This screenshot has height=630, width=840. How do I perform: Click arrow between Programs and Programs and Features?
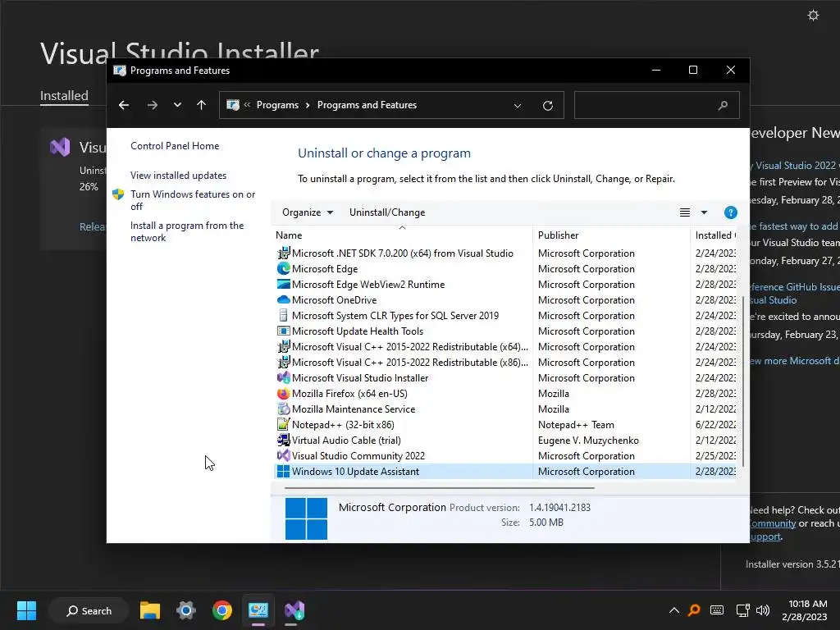tap(308, 105)
